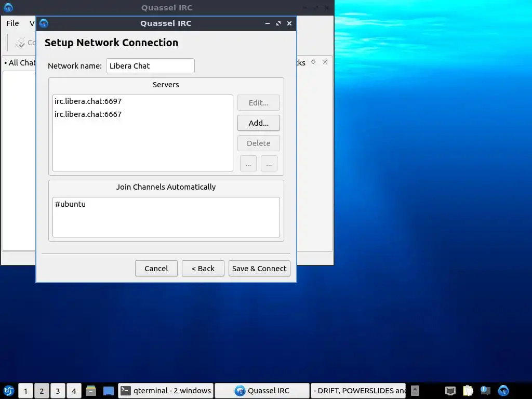
Task: Click the DRIFT, POWERSLIDES taskbar entry
Action: click(358, 391)
